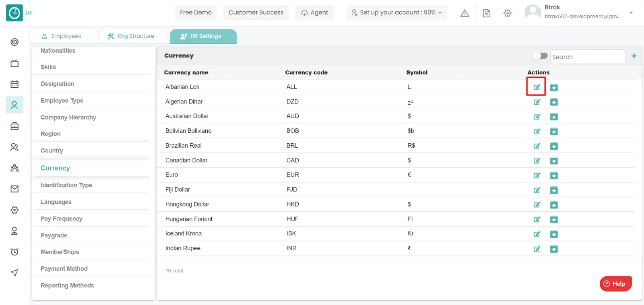Expand the account setup 90% dropdown

coord(396,12)
